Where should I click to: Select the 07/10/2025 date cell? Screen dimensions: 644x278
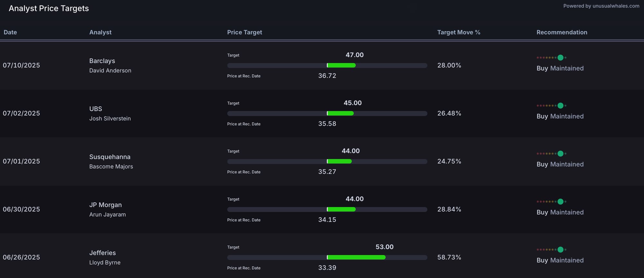(x=22, y=65)
